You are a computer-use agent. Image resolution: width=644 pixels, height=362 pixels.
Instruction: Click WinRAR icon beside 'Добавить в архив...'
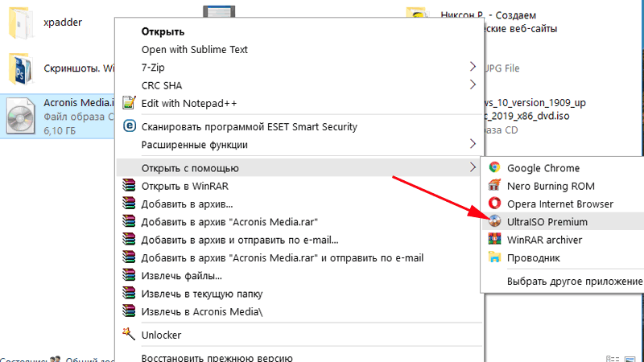coord(129,204)
